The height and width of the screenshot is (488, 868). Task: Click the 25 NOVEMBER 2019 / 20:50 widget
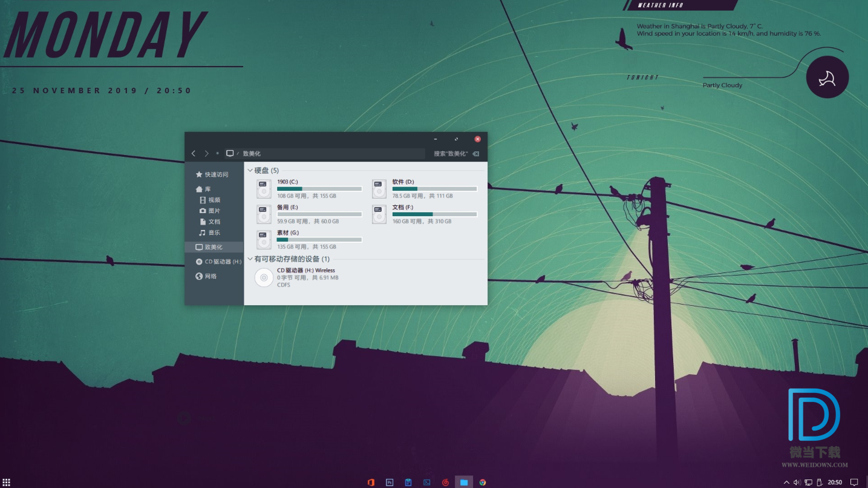(x=102, y=91)
